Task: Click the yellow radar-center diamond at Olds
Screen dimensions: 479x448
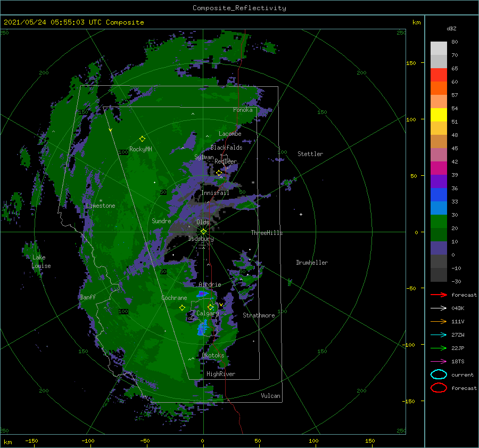Action: click(203, 232)
